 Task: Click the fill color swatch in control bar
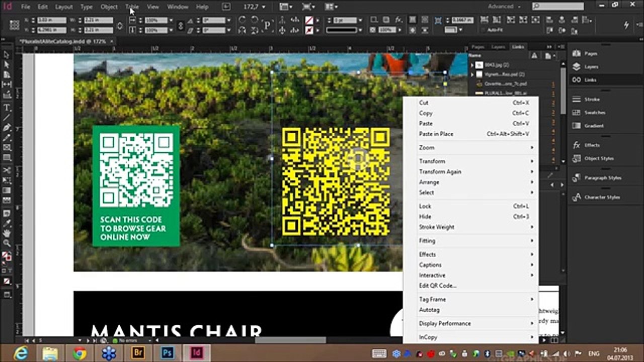pos(309,21)
